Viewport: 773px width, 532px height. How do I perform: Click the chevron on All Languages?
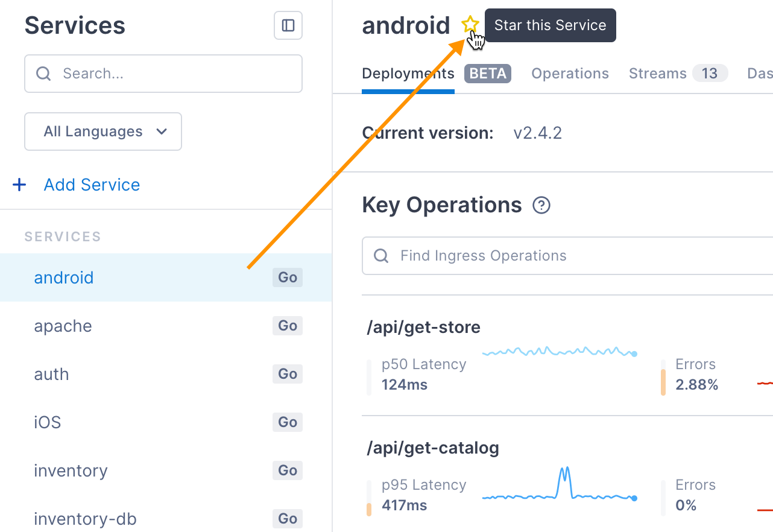tap(161, 131)
